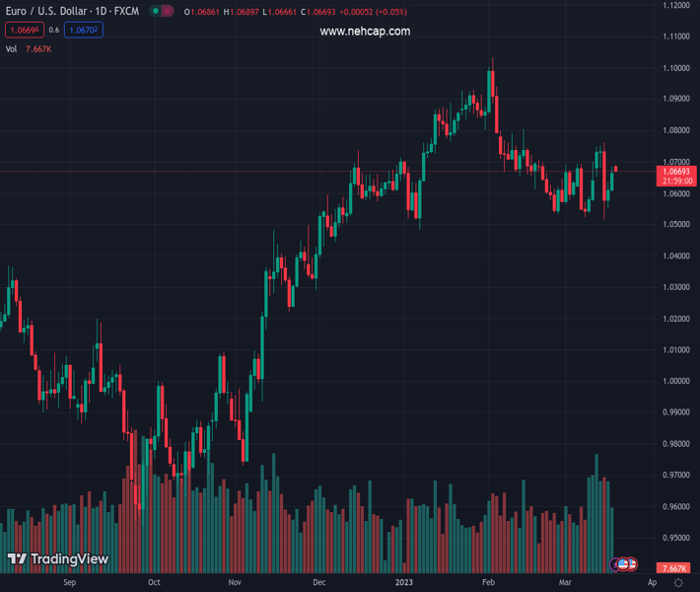Click the 2023 label on time axis
The height and width of the screenshot is (592, 700).
pyautogui.click(x=404, y=583)
